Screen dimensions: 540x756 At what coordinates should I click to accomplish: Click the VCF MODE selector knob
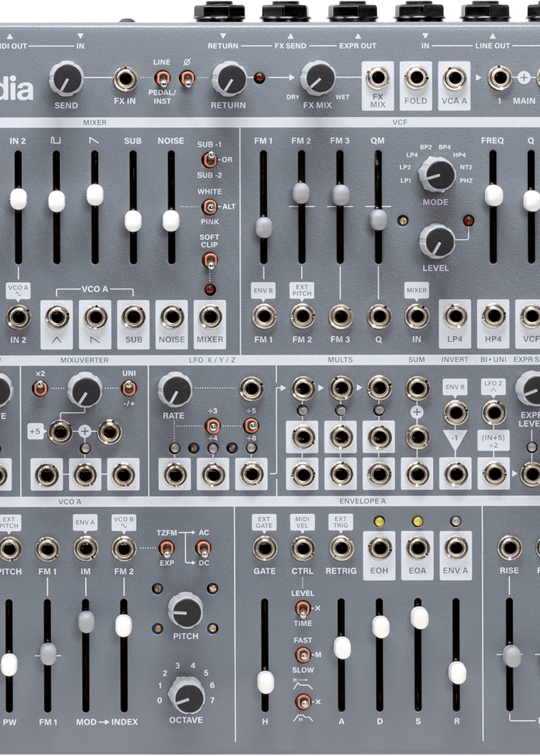click(437, 174)
